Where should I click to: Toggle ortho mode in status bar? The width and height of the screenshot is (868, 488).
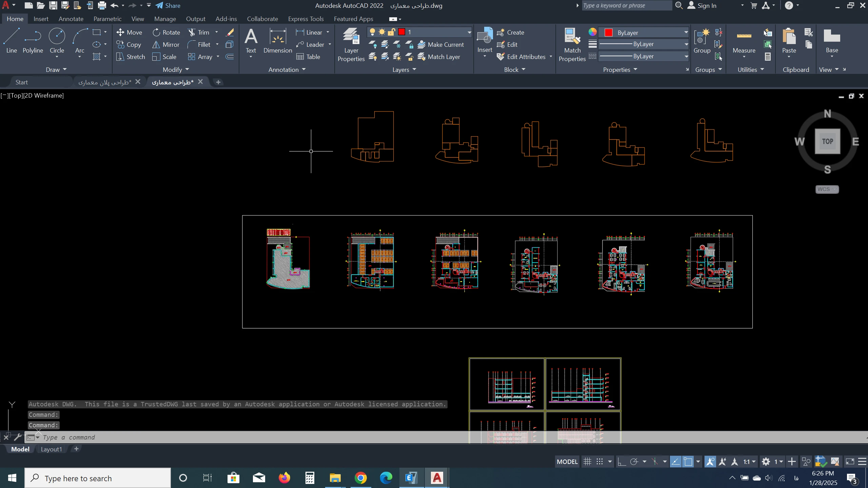coord(622,462)
